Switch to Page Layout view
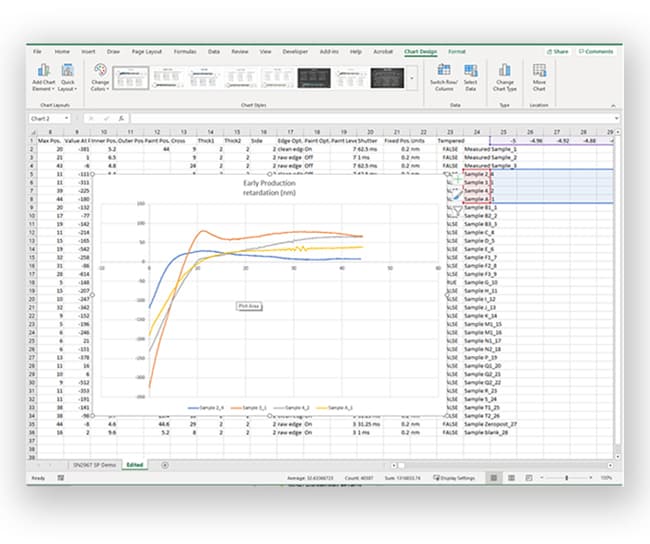Viewport: 650px width, 544px height. 511,478
